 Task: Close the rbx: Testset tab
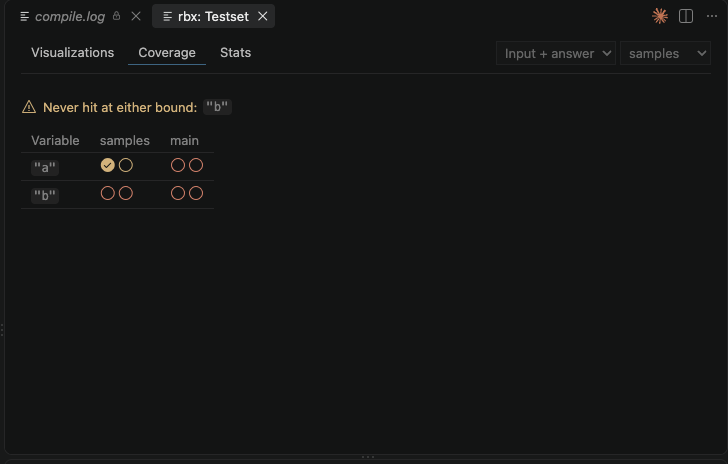(263, 16)
